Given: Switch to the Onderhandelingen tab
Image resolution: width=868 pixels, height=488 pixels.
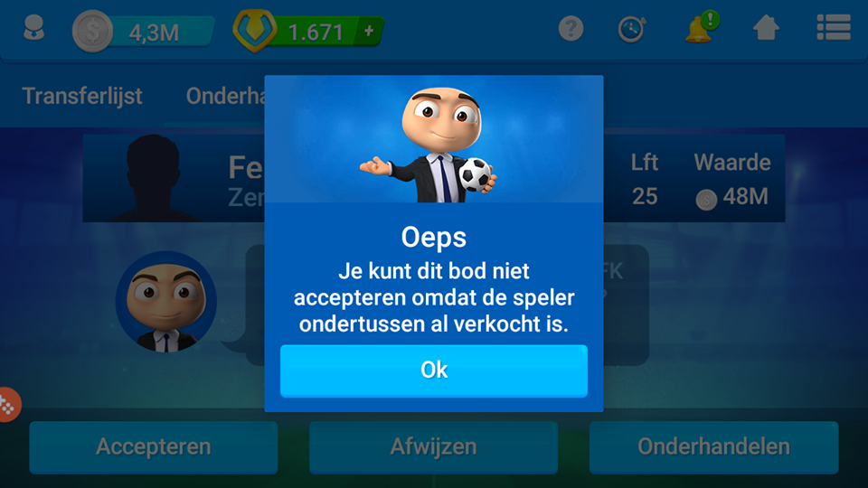Looking at the screenshot, I should (226, 96).
